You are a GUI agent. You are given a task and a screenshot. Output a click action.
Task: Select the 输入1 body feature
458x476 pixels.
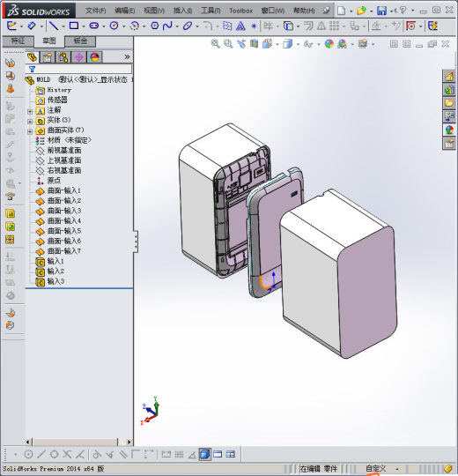point(50,262)
